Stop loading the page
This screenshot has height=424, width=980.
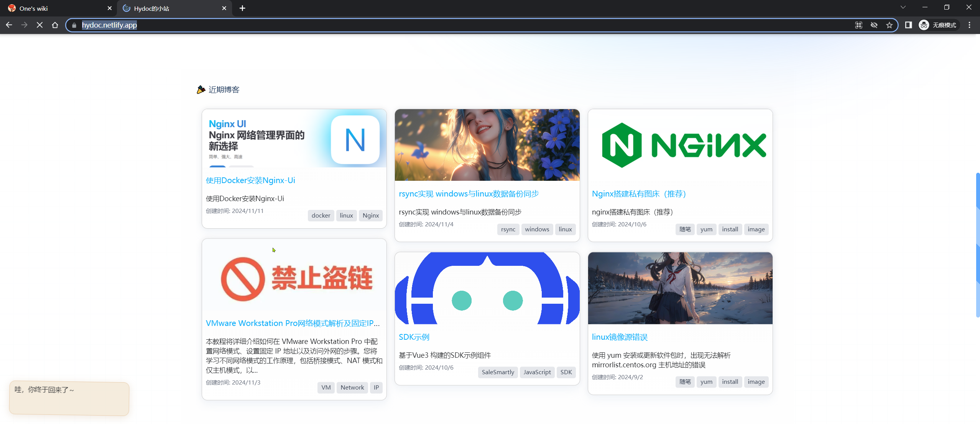tap(40, 25)
